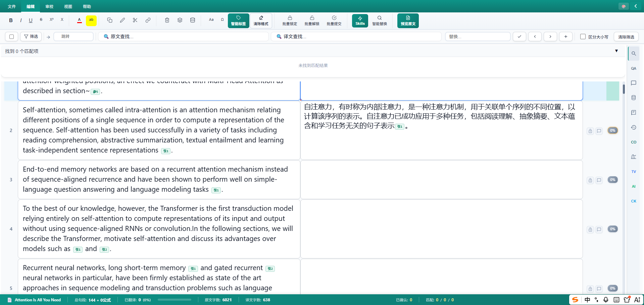644x305 pixels.
Task: Click the pencil edit icon
Action: click(x=122, y=20)
